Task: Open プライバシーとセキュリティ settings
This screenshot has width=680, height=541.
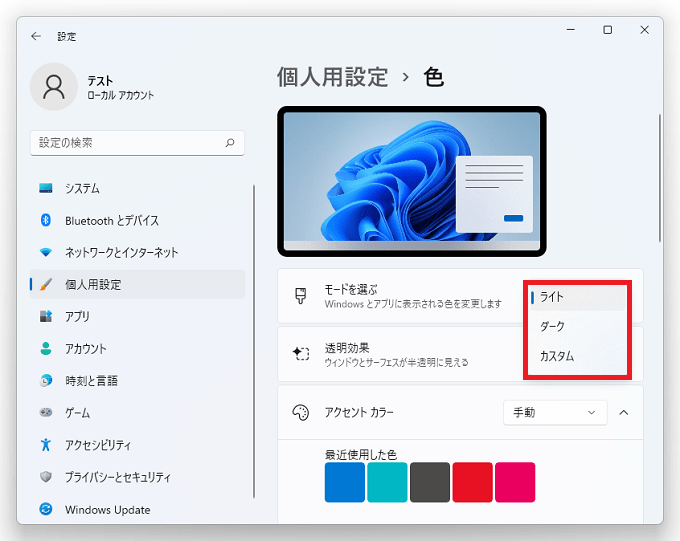Action: pos(137,477)
